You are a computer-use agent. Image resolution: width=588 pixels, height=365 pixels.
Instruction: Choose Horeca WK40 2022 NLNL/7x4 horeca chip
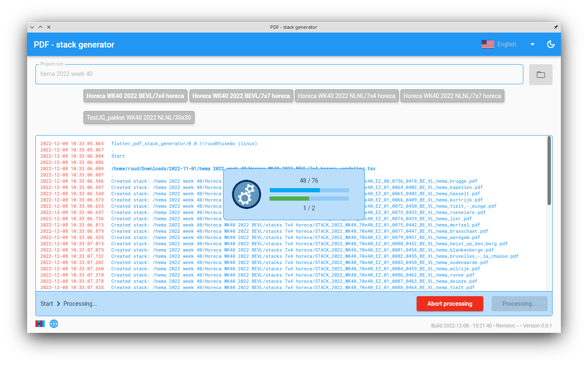(x=347, y=96)
